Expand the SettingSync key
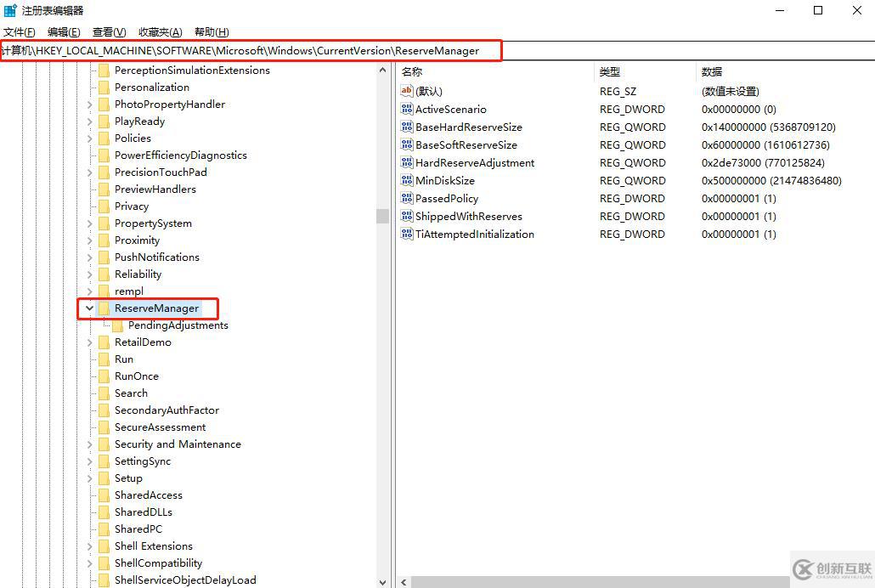 89,461
